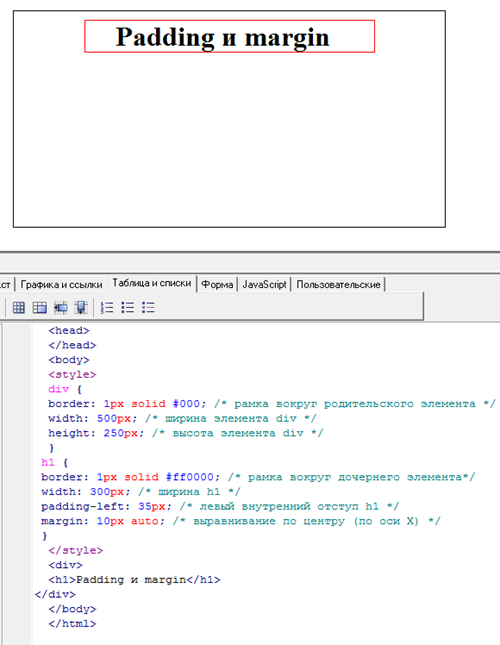Image resolution: width=500 pixels, height=645 pixels.
Task: Click the </style> closing tag
Action: 76,550
